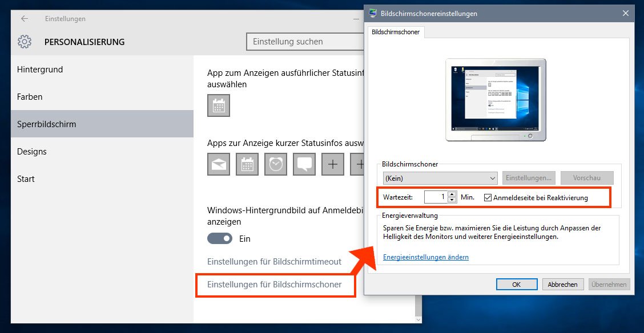The height and width of the screenshot is (333, 644).
Task: Open the Bildschirmschoner dropdown showing (Kein)
Action: pos(440,178)
